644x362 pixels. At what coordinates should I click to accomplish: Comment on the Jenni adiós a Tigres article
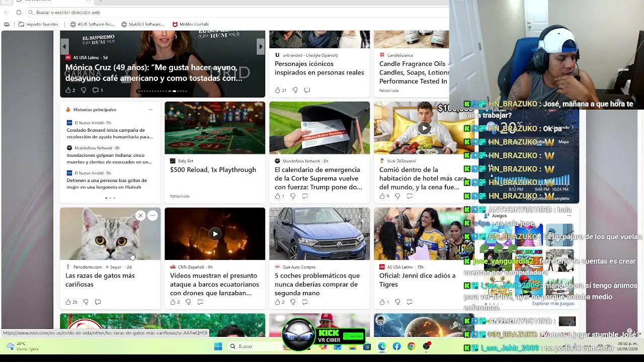pyautogui.click(x=410, y=302)
